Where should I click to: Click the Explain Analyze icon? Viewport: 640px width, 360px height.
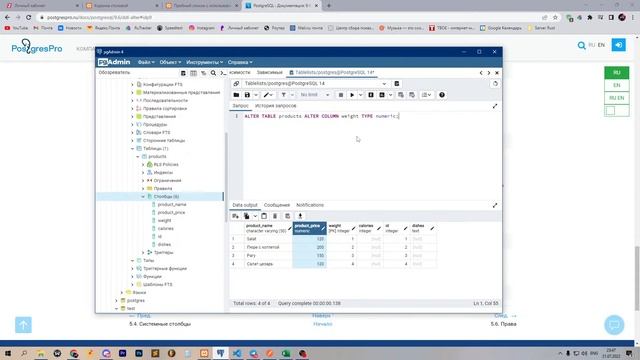point(382,95)
